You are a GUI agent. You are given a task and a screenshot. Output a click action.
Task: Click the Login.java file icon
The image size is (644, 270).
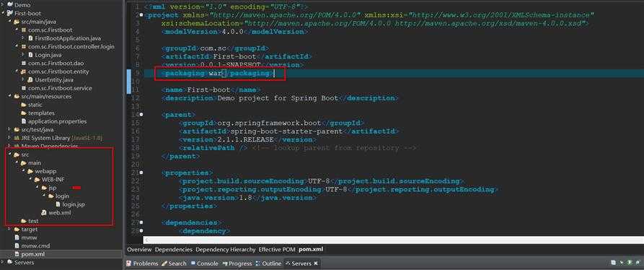click(31, 55)
